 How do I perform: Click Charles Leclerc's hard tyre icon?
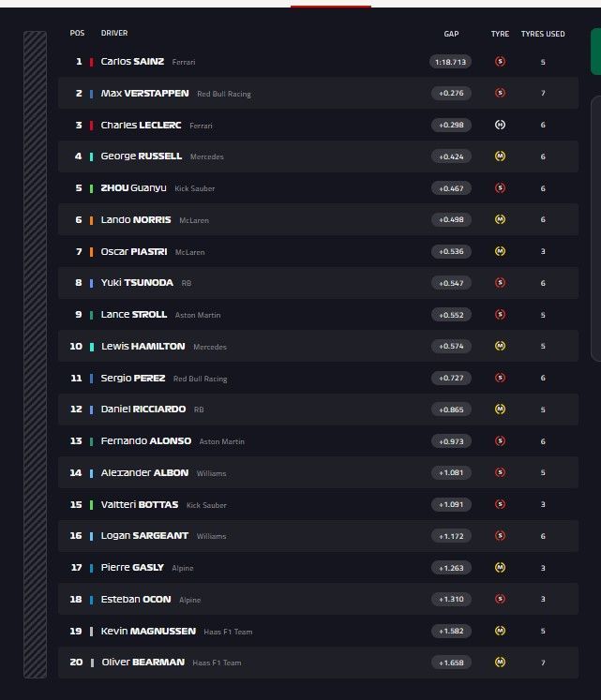[500, 125]
